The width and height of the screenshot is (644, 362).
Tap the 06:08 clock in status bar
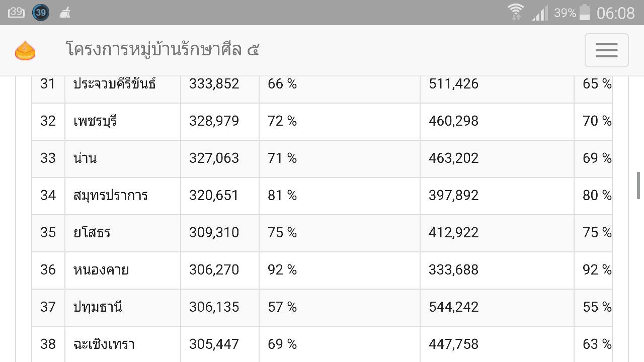tap(616, 13)
